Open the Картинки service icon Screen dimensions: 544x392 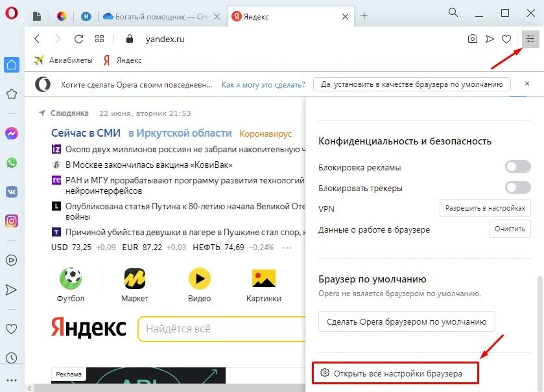click(264, 285)
